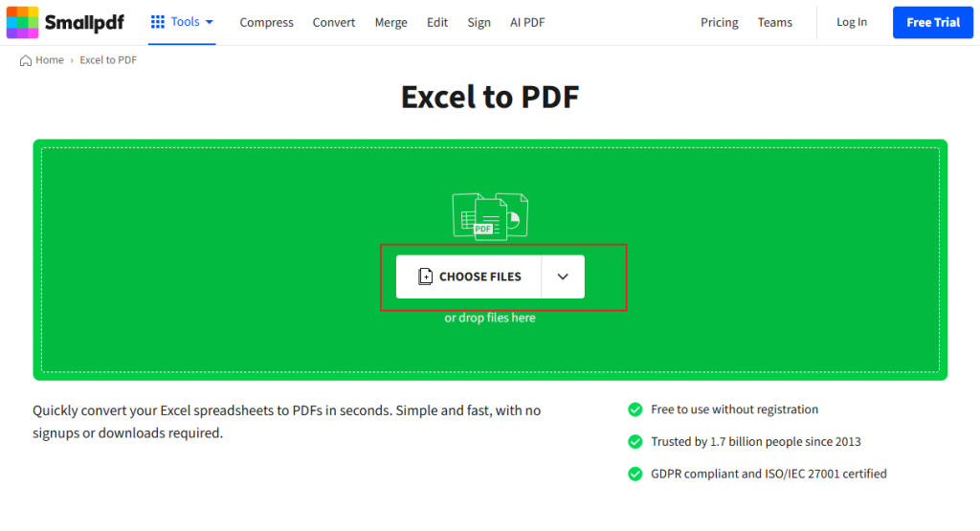Click the Choose Files button
The width and height of the screenshot is (980, 531).
[x=469, y=277]
